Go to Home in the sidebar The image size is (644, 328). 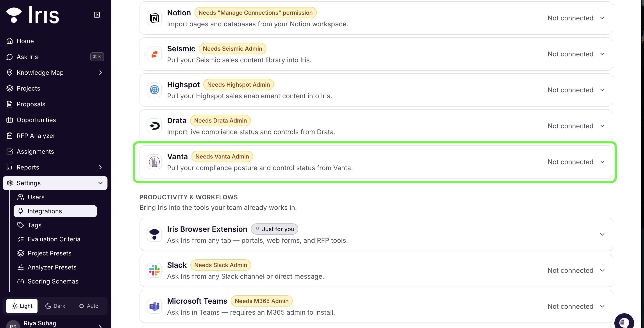click(x=55, y=41)
